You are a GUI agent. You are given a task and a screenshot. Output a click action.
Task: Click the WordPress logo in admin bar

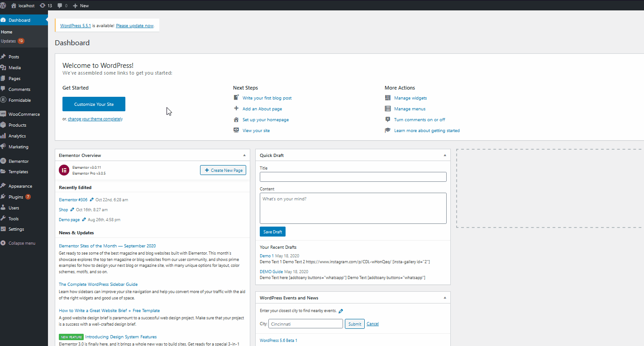point(3,5)
